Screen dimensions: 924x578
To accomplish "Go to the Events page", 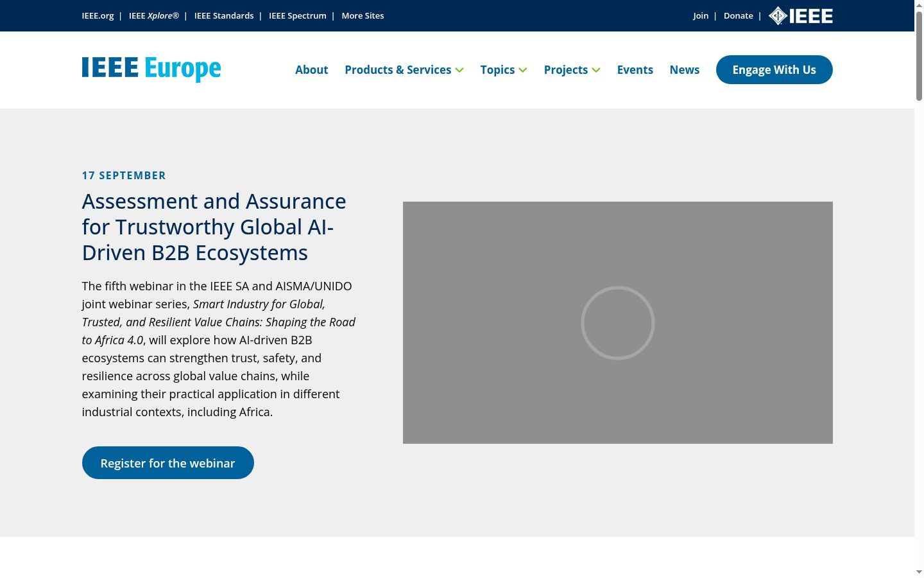I will coord(635,69).
